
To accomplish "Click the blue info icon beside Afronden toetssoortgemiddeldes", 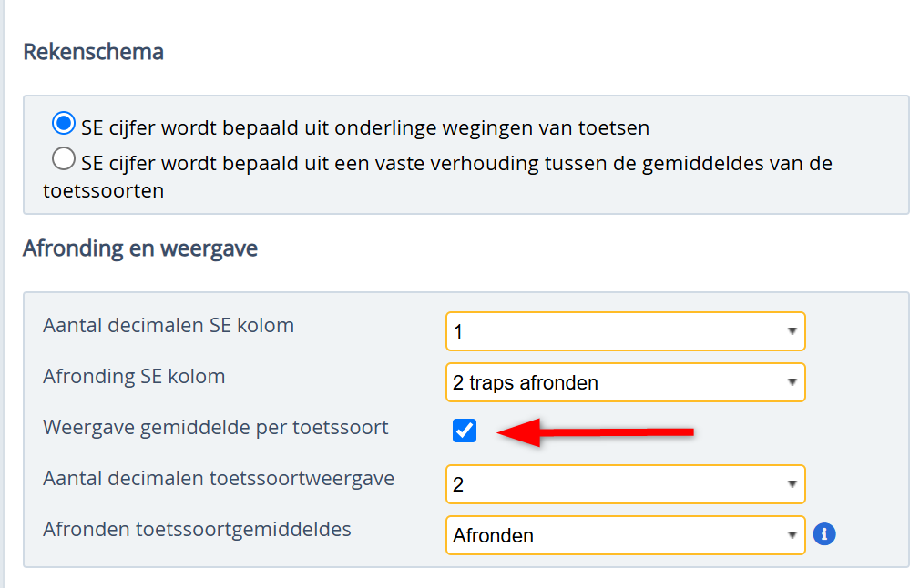I will coord(824,534).
